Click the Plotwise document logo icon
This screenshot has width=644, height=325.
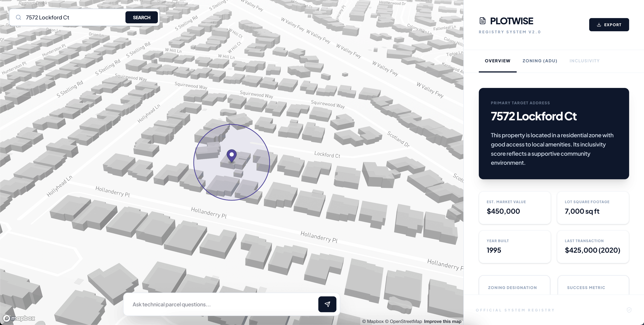(483, 21)
